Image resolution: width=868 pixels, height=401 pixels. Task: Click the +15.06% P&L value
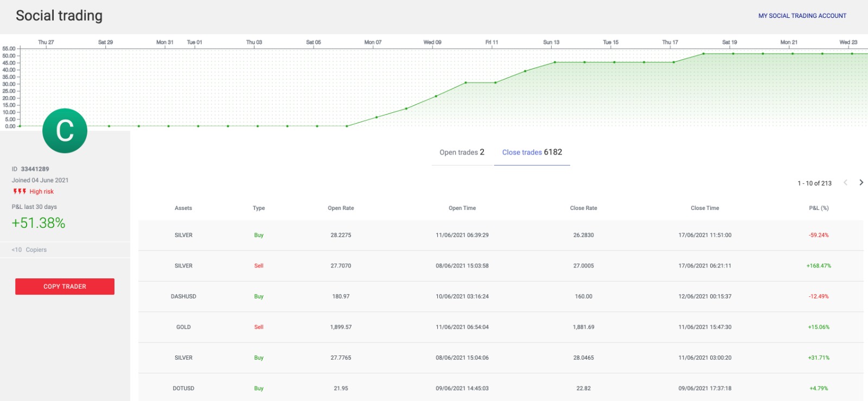(819, 327)
